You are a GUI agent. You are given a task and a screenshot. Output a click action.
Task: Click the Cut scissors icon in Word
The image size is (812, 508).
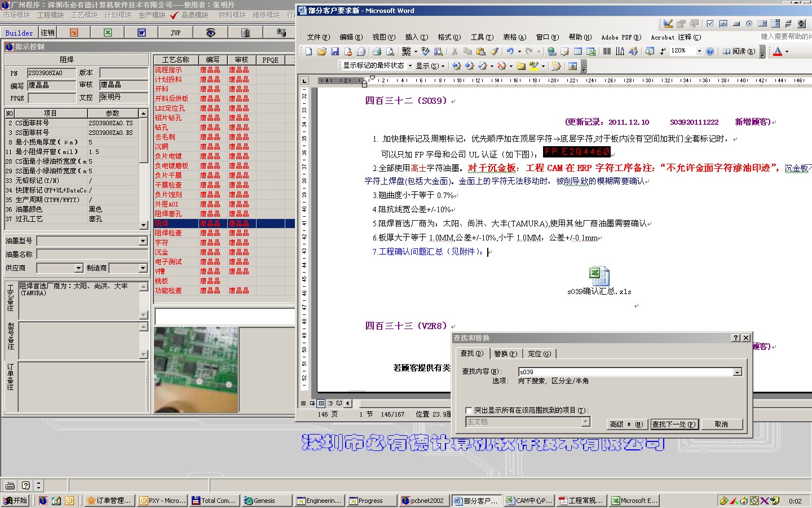[454, 51]
